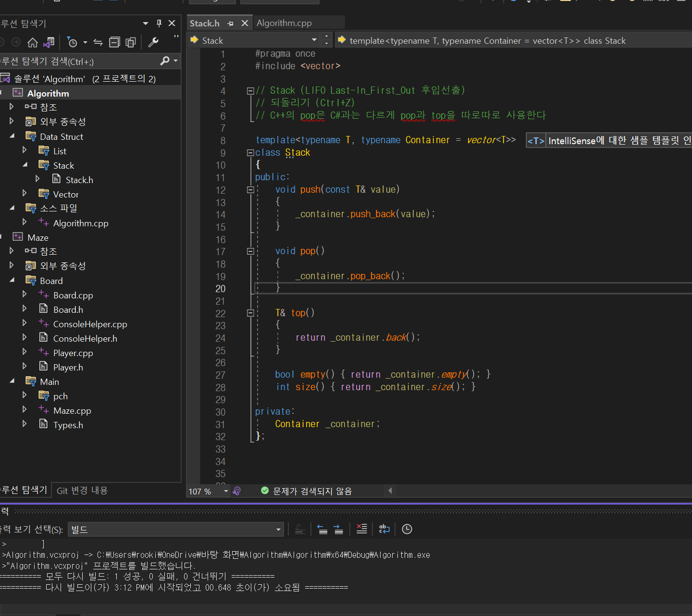Open the 107 % zoom dropdown

[x=226, y=491]
